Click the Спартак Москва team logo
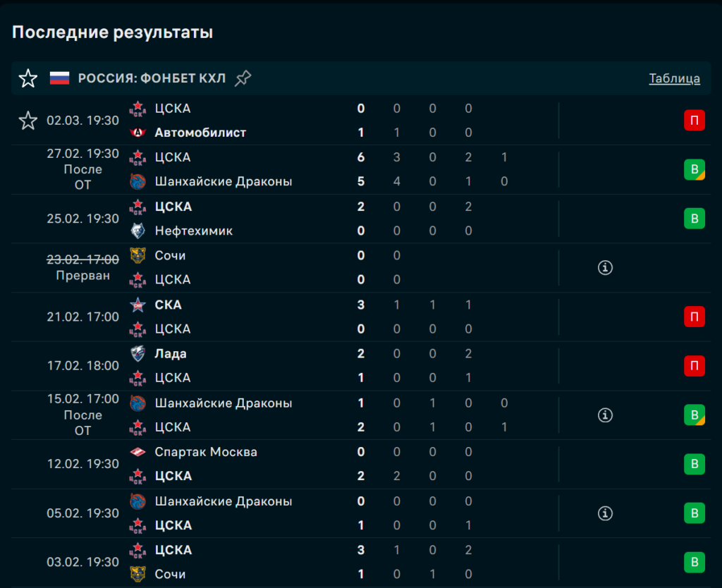Viewport: 722px width, 588px height. 137,452
